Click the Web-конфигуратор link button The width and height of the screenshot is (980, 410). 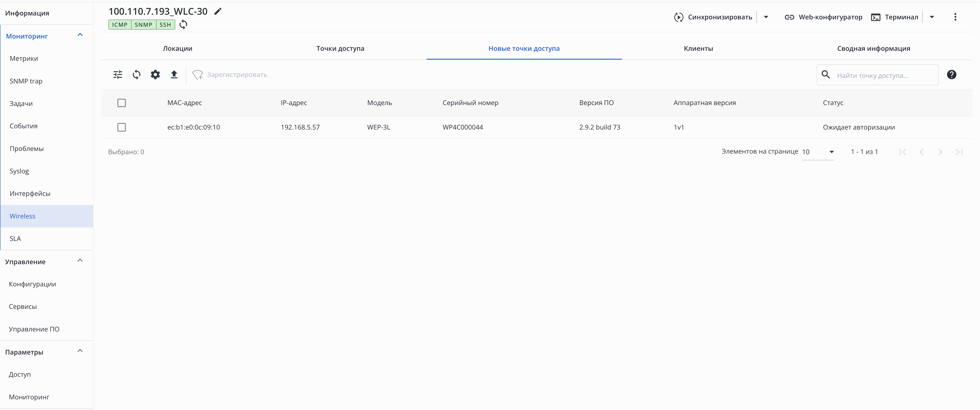pos(823,17)
